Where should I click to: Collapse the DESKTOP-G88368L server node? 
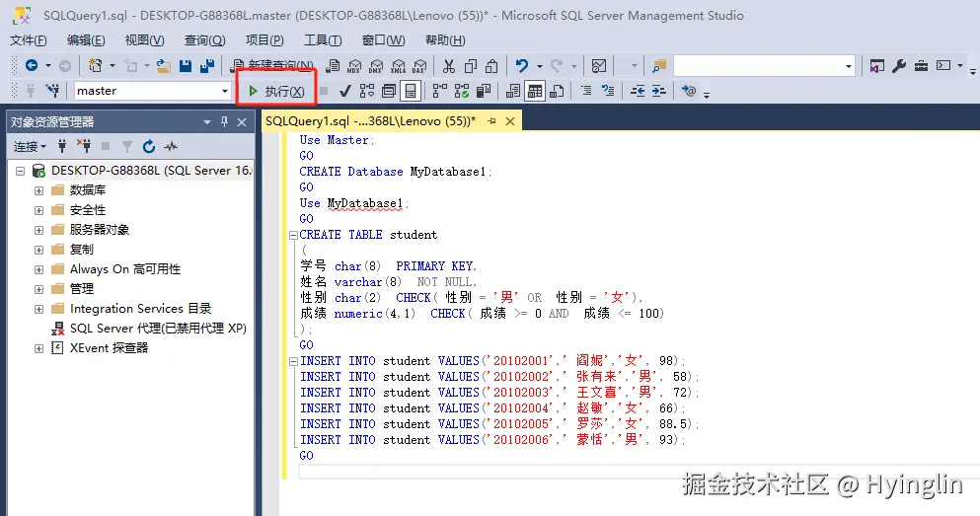(20, 171)
